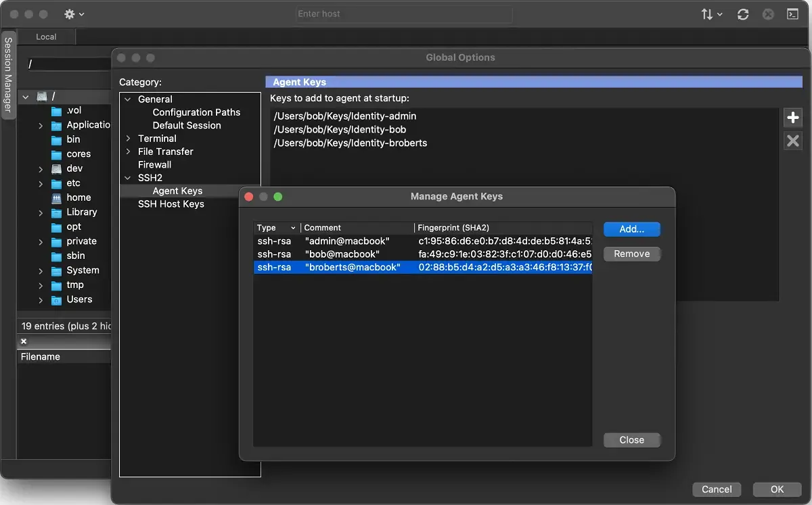The height and width of the screenshot is (505, 812).
Task: Click the Comment column header
Action: coord(357,228)
